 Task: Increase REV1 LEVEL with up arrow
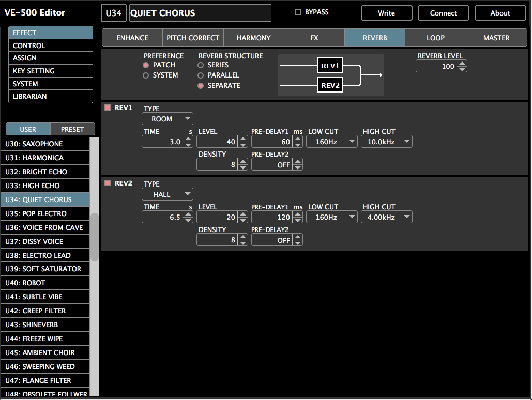[242, 139]
